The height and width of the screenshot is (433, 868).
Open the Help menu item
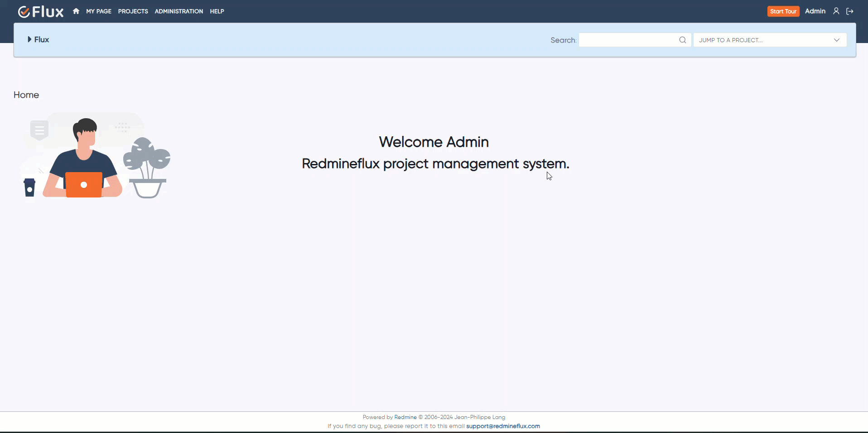(x=217, y=11)
